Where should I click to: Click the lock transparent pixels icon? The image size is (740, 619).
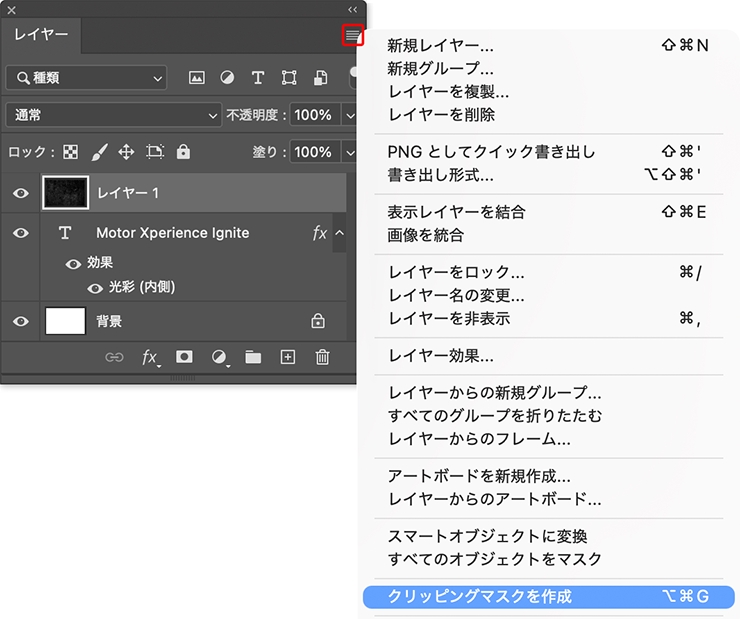tap(70, 152)
